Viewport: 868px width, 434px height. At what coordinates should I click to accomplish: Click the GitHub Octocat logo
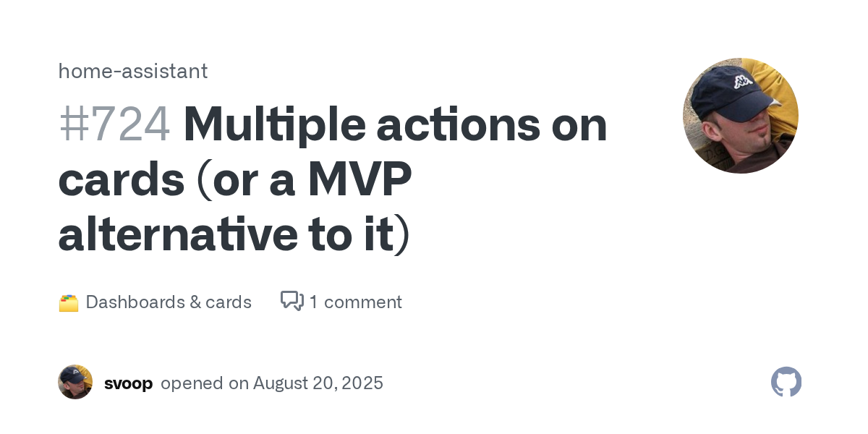point(786,382)
